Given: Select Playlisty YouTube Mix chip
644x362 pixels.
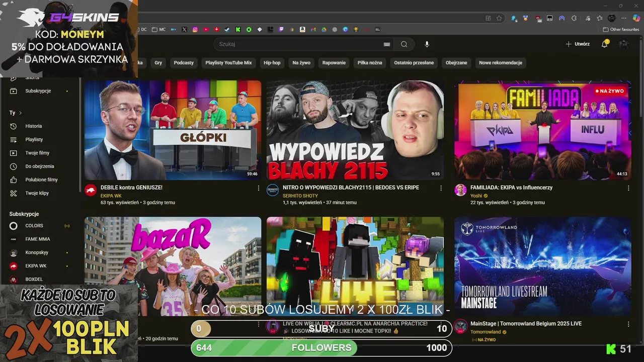Looking at the screenshot, I should coord(228,63).
